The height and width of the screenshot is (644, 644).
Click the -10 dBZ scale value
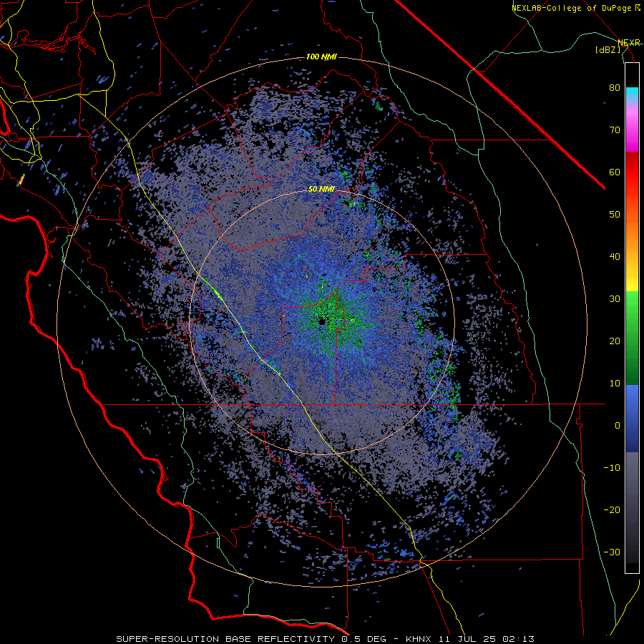click(x=612, y=468)
